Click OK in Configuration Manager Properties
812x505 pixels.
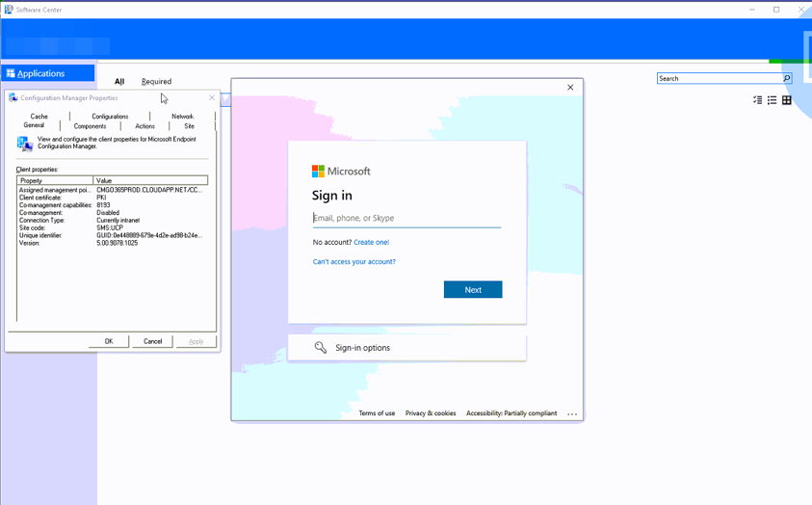109,341
